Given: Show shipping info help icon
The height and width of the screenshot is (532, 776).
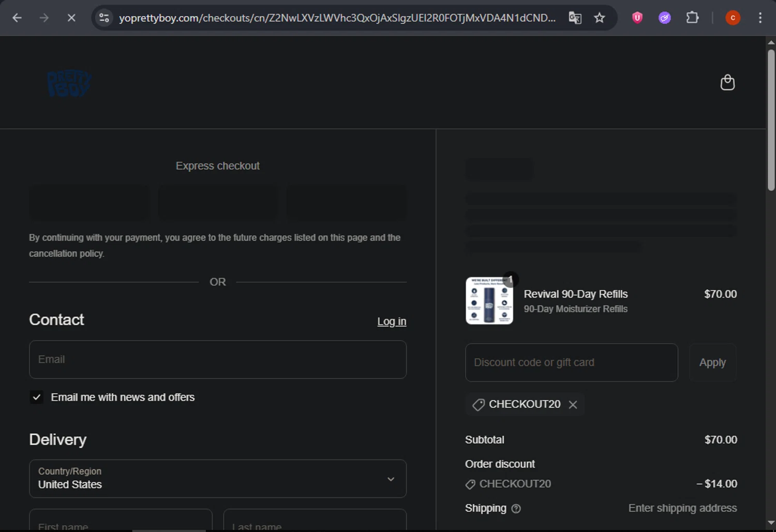Looking at the screenshot, I should (516, 509).
